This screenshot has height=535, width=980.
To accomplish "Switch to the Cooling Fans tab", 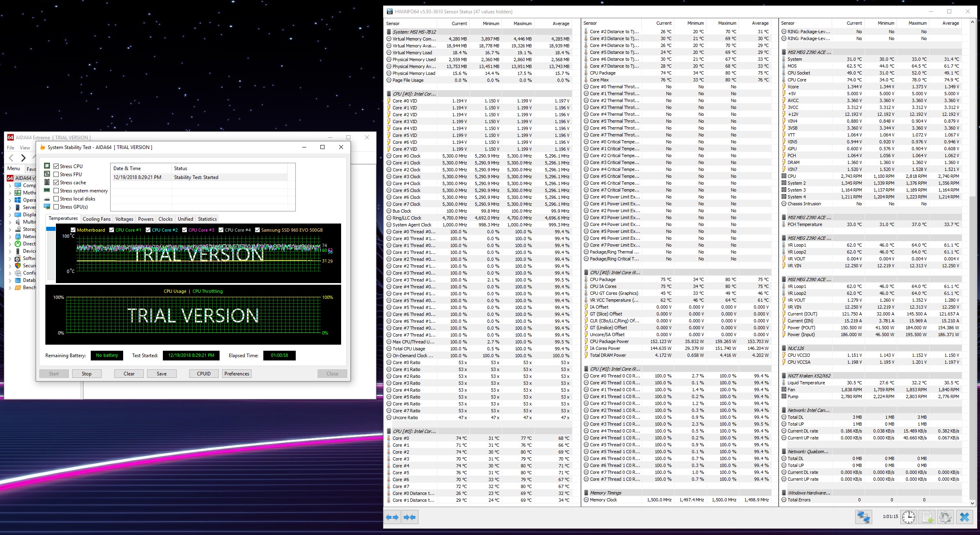I will click(x=96, y=219).
